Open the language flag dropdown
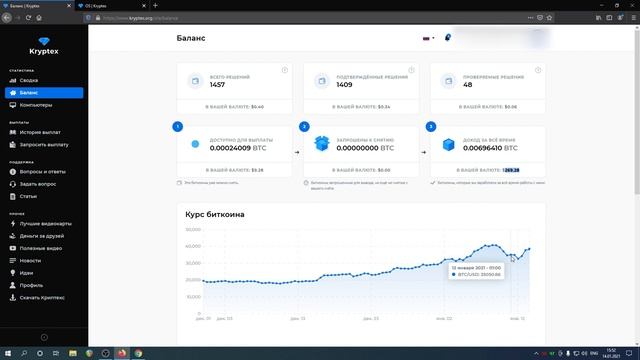This screenshot has width=640, height=360. [428, 38]
